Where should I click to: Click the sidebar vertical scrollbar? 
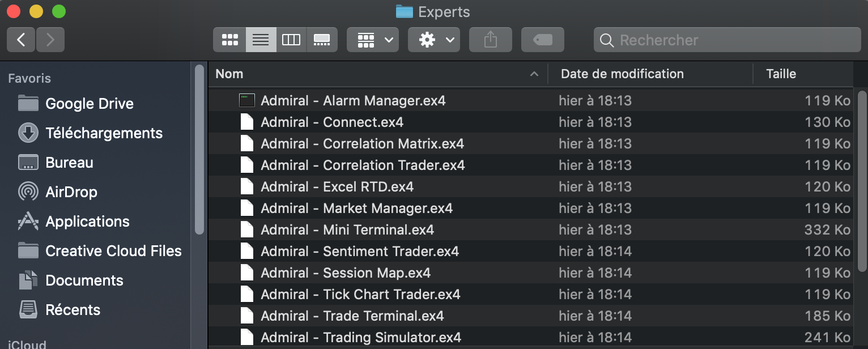(199, 150)
